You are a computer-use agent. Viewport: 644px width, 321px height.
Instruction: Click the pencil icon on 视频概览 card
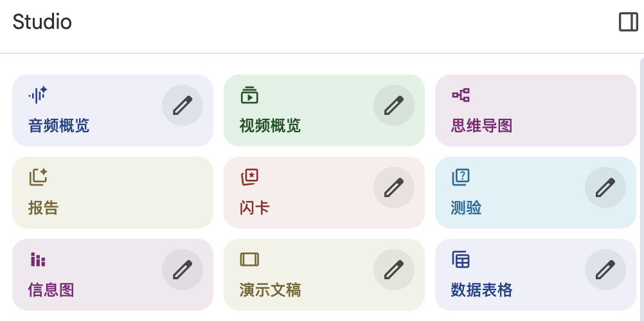coord(394,105)
